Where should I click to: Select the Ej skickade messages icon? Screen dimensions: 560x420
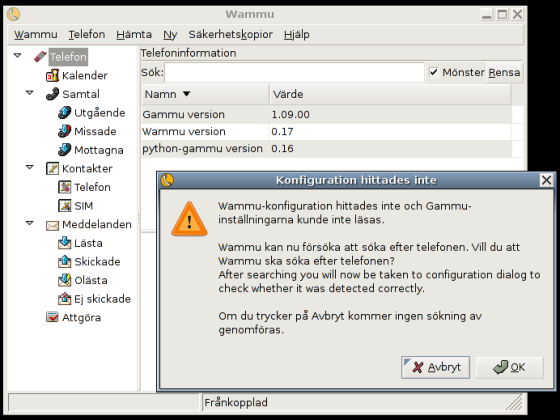[64, 299]
